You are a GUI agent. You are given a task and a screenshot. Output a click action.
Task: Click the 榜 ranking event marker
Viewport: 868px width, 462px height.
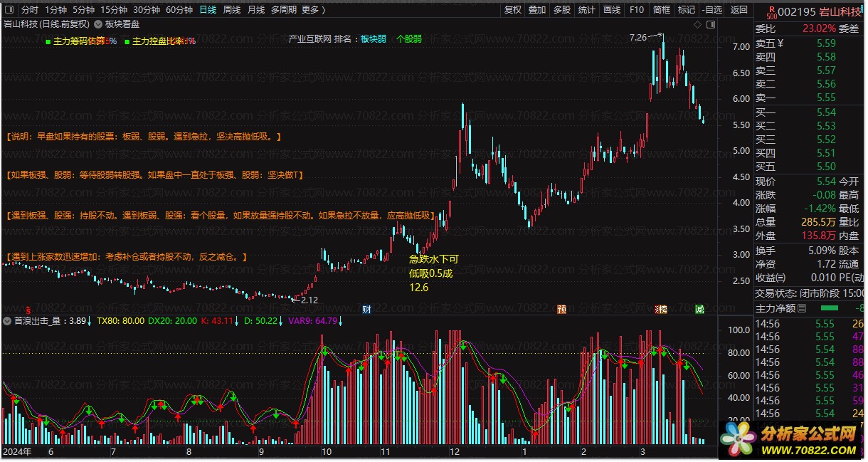(x=662, y=309)
